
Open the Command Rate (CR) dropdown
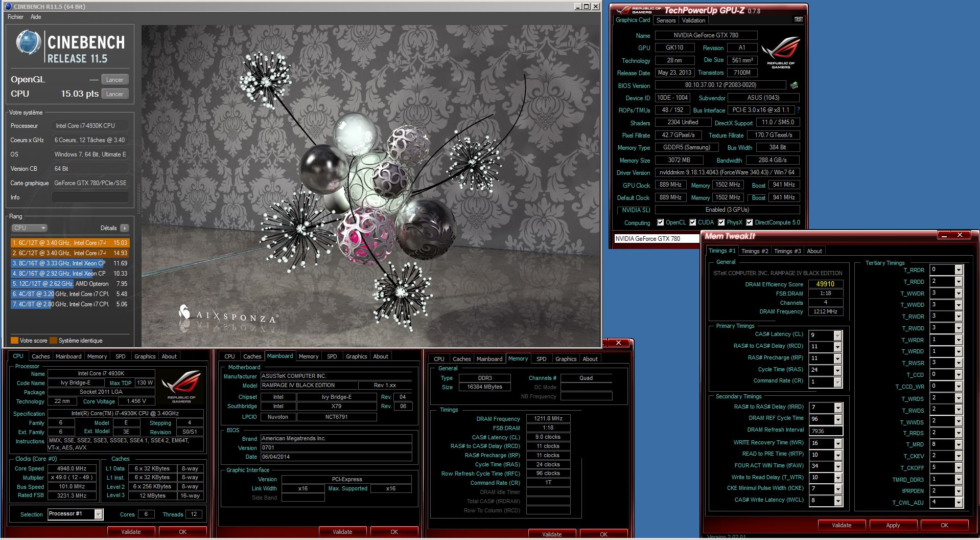pyautogui.click(x=837, y=382)
